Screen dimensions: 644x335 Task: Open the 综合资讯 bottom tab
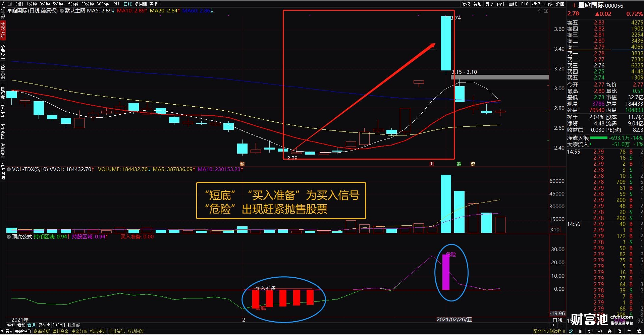[98, 332]
